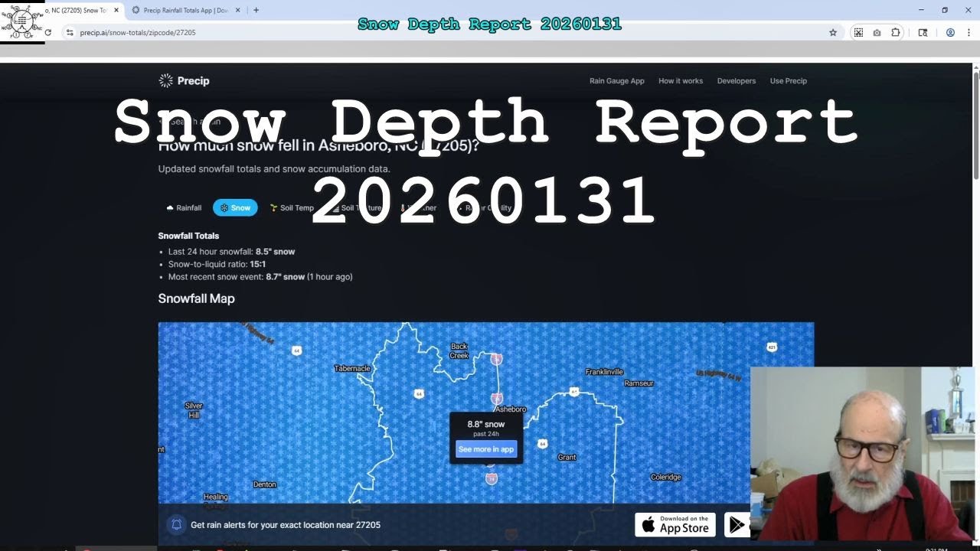Click the Ramseur map label
The height and width of the screenshot is (551, 980).
click(x=639, y=383)
